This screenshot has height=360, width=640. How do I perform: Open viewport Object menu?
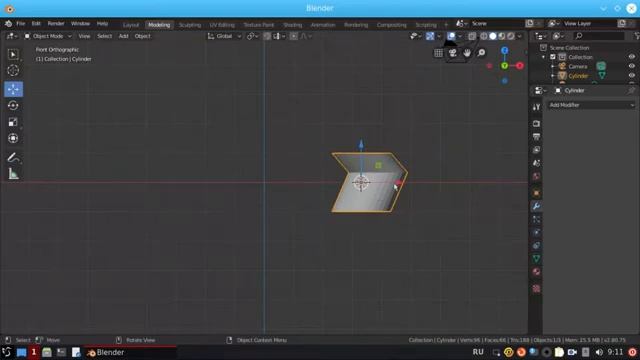(142, 36)
